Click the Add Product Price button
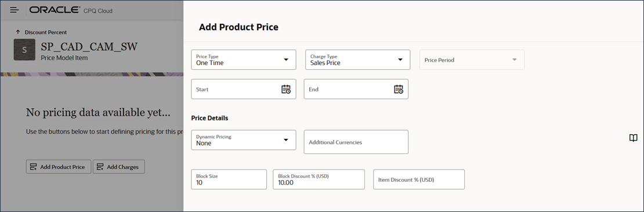The image size is (644, 212). pyautogui.click(x=59, y=167)
